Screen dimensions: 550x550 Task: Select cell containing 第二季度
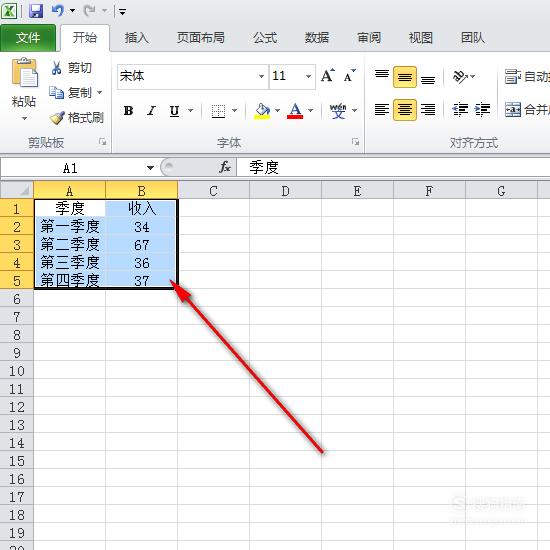[x=70, y=244]
